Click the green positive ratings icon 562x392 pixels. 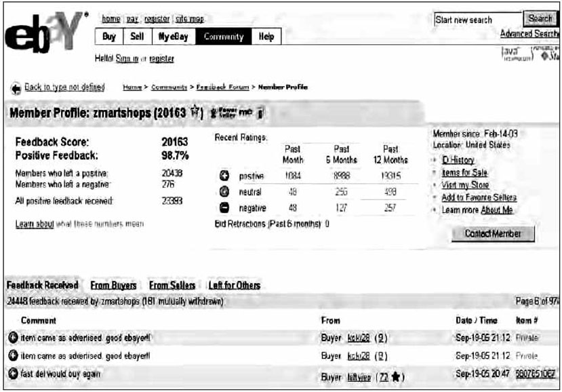point(225,176)
